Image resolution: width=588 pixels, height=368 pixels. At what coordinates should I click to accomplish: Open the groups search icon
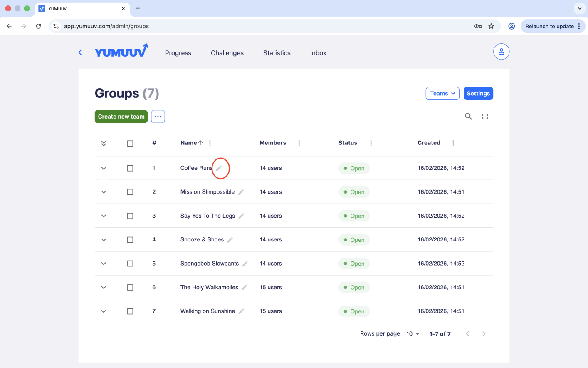pyautogui.click(x=468, y=117)
